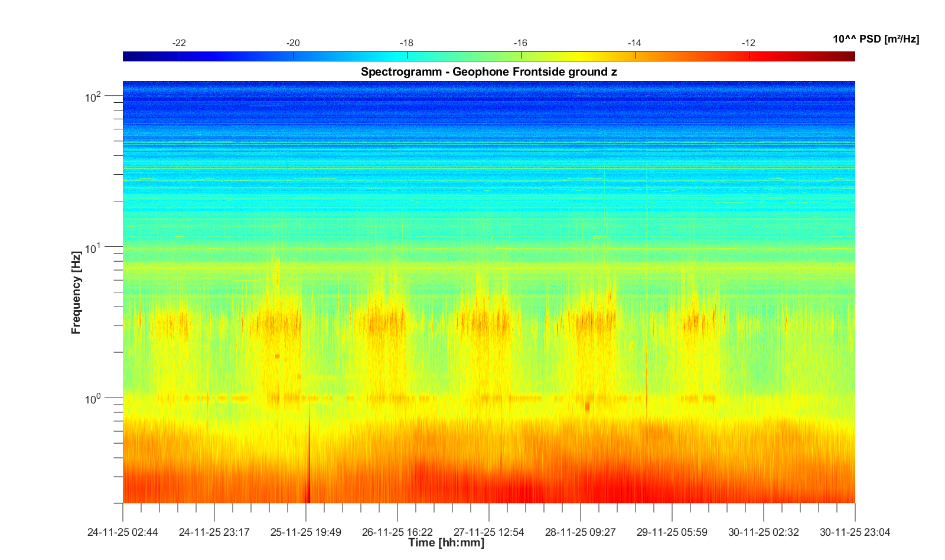Viewport: 945px width, 560px height.
Task: Select the 'Frequency [Hz]' y-axis label
Action: coord(76,292)
